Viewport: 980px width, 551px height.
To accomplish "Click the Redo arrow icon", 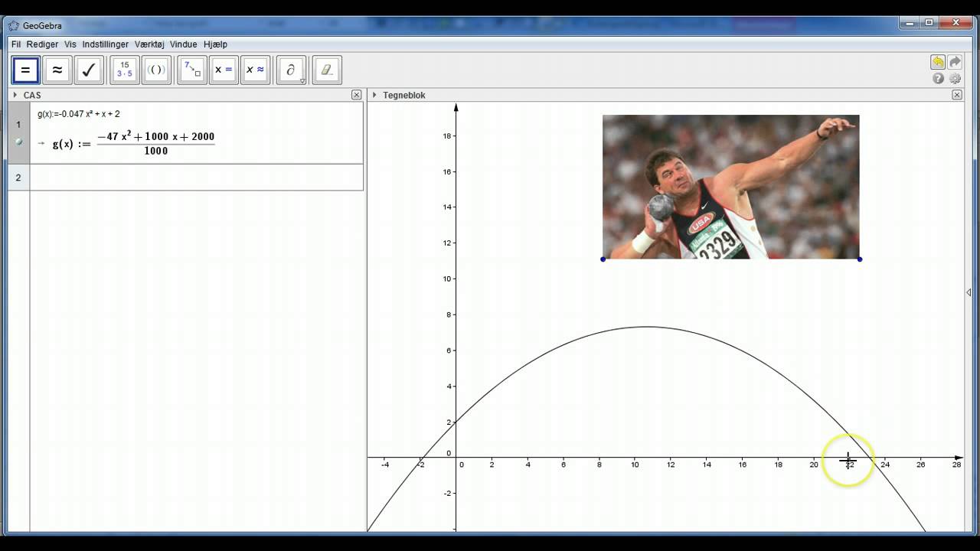I will (x=955, y=62).
